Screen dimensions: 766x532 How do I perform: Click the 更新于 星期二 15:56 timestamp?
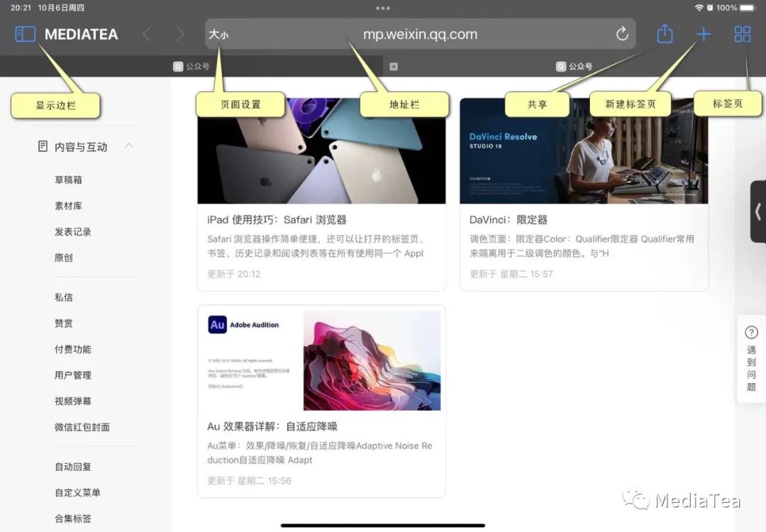tap(249, 481)
